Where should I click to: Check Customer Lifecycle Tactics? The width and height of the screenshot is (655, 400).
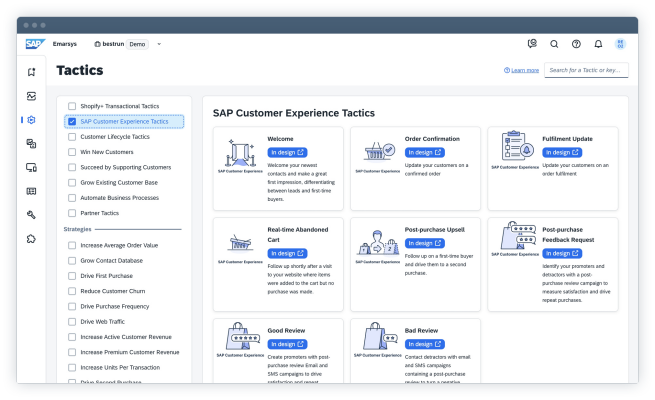(x=72, y=137)
